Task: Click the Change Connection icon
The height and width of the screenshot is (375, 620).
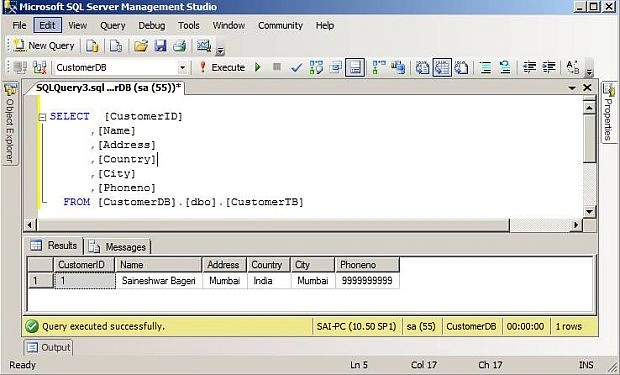Action: [x=40, y=68]
